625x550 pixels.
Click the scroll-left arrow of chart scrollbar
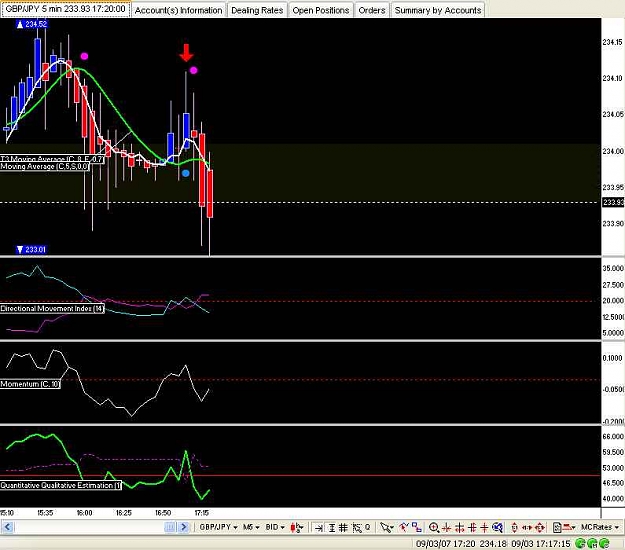tap(7, 527)
